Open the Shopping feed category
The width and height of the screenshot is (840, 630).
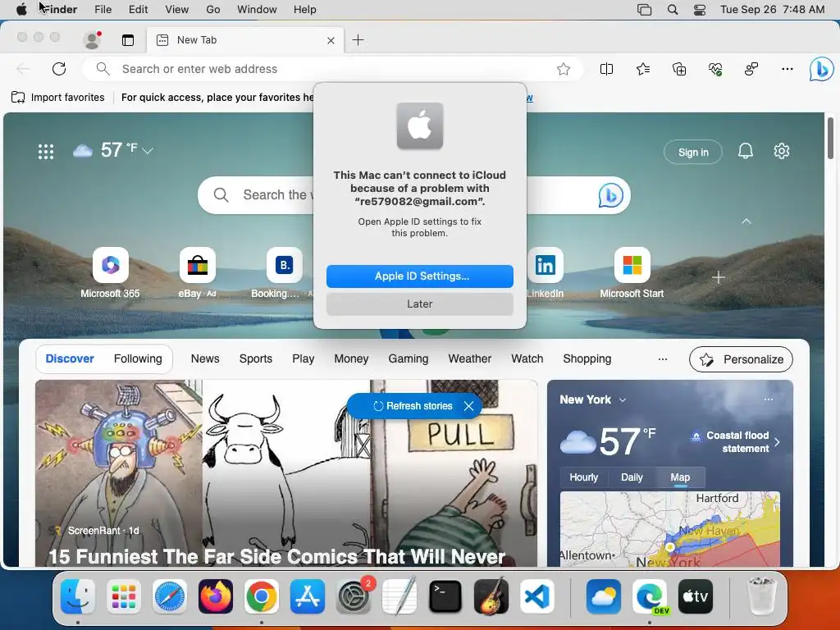tap(587, 359)
